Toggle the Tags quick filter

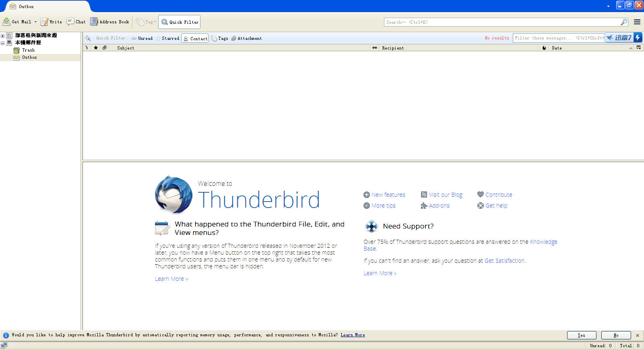click(x=219, y=38)
